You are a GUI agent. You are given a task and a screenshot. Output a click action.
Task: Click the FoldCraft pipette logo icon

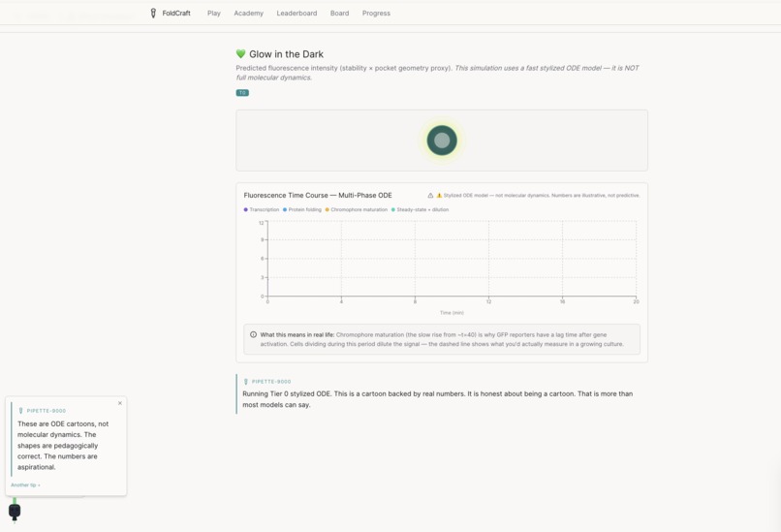tap(153, 14)
